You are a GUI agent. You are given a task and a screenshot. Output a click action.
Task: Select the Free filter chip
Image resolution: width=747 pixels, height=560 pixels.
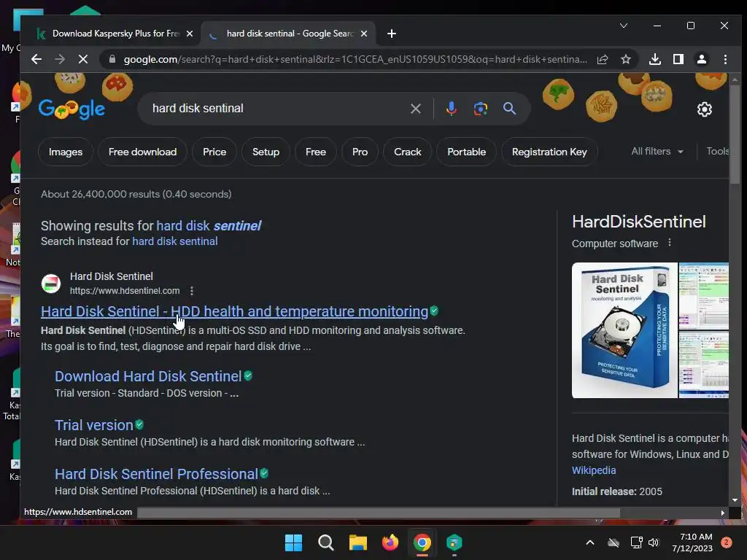click(315, 152)
